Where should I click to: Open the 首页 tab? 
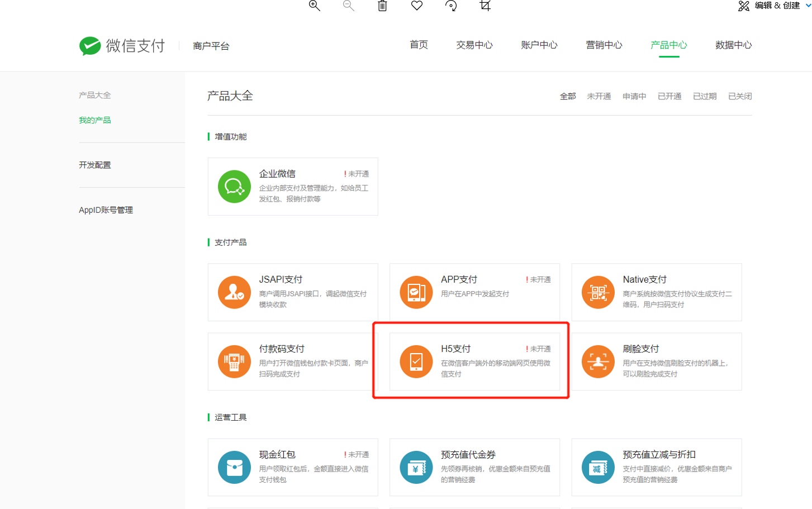pyautogui.click(x=419, y=45)
